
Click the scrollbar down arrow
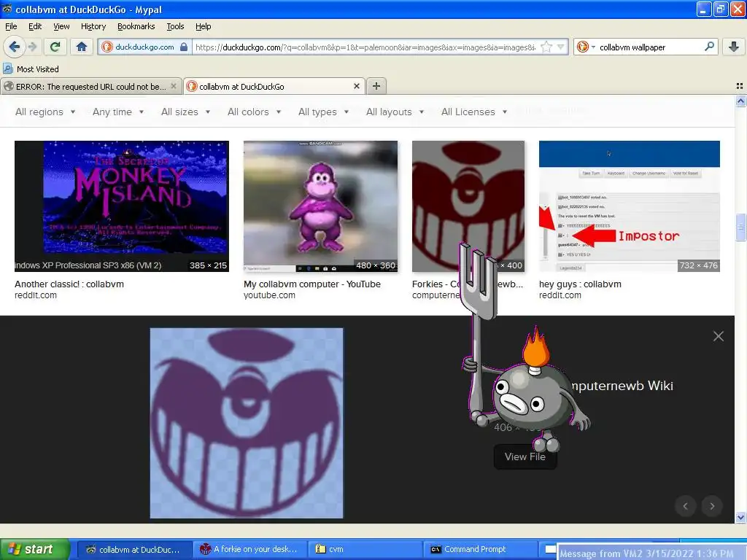tap(740, 517)
